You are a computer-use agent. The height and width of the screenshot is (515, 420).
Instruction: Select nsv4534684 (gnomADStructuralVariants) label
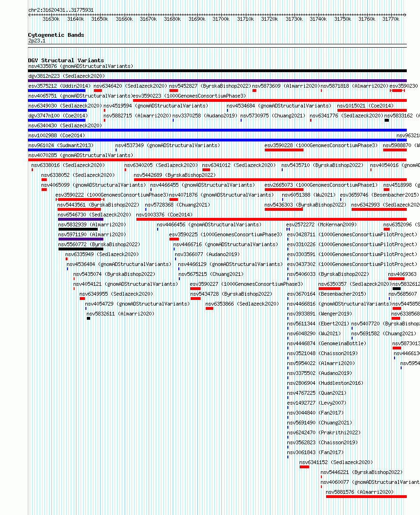click(x=279, y=106)
